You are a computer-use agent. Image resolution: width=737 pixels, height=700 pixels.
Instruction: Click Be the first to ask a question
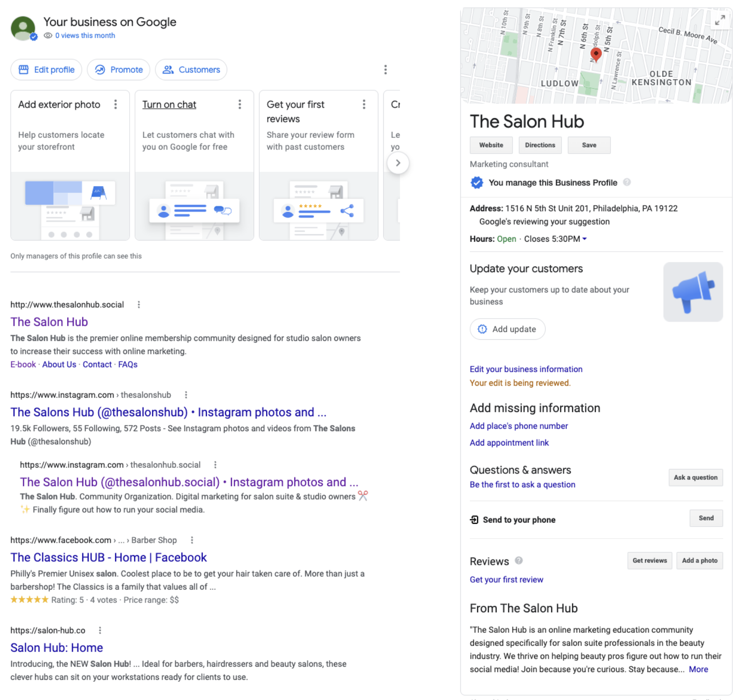[x=522, y=485]
